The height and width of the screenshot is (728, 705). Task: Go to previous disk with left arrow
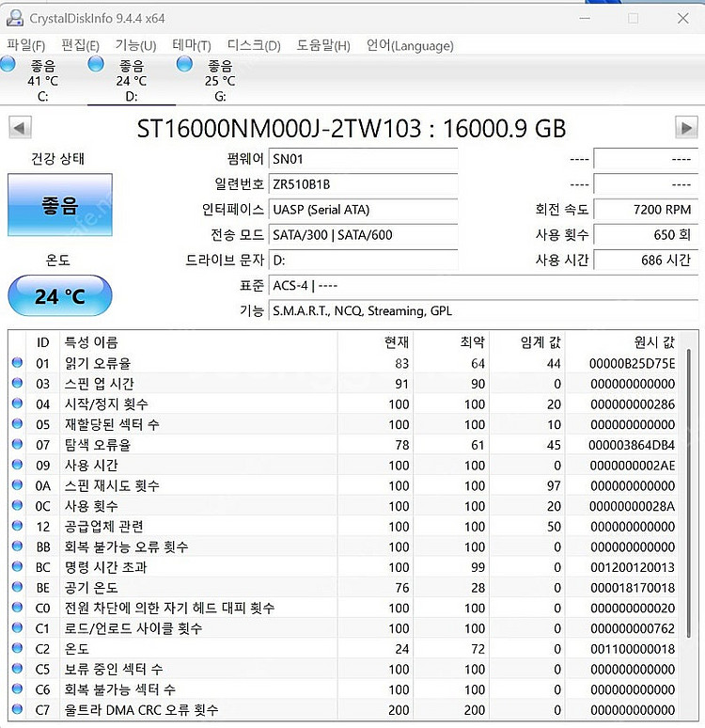point(20,128)
